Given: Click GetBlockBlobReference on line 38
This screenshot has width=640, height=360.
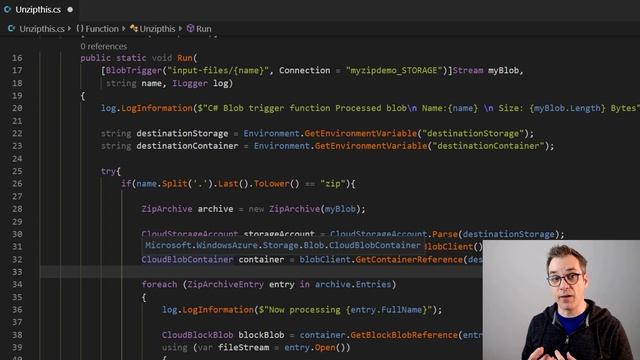Looking at the screenshot, I should (404, 335).
